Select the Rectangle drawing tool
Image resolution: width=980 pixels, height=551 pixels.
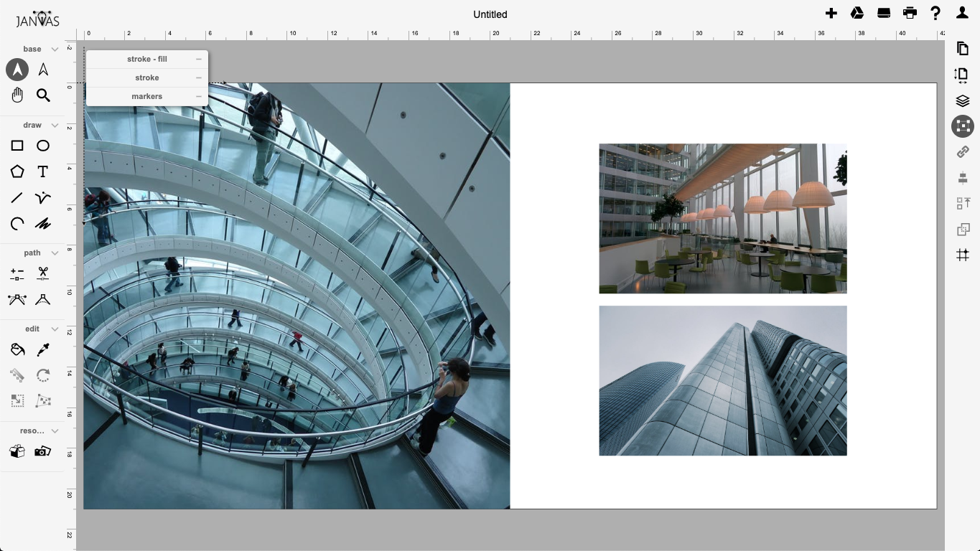pos(17,146)
